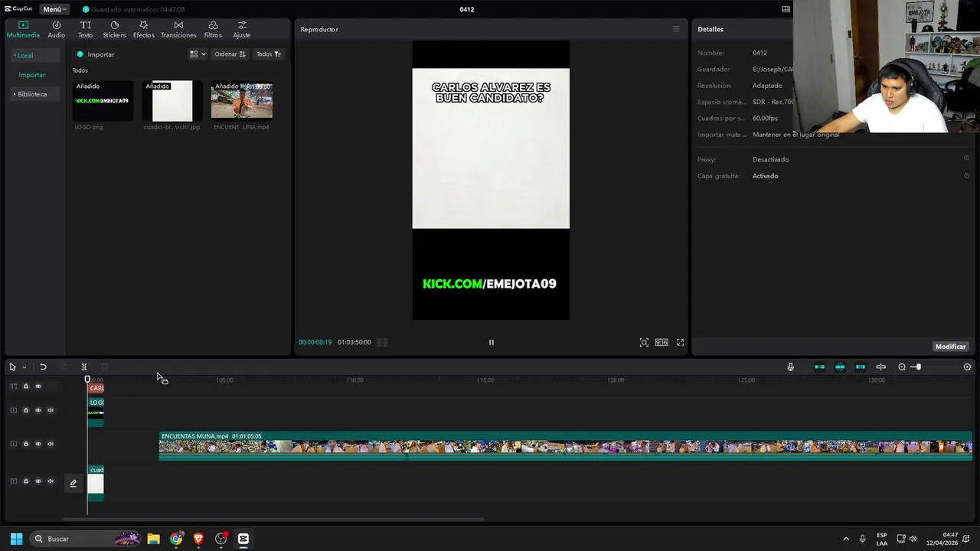The width and height of the screenshot is (980, 551).
Task: Click the Importar media button
Action: click(x=96, y=54)
